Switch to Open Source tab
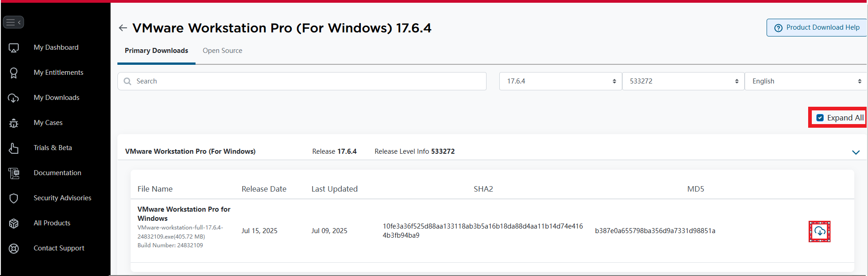 (222, 51)
